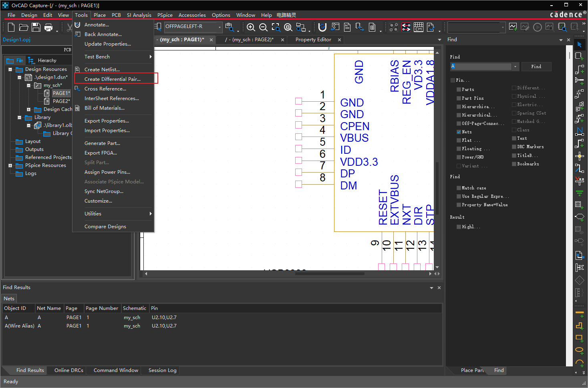The image size is (588, 388).
Task: Click the Design Rules Check icon
Action: (x=431, y=27)
